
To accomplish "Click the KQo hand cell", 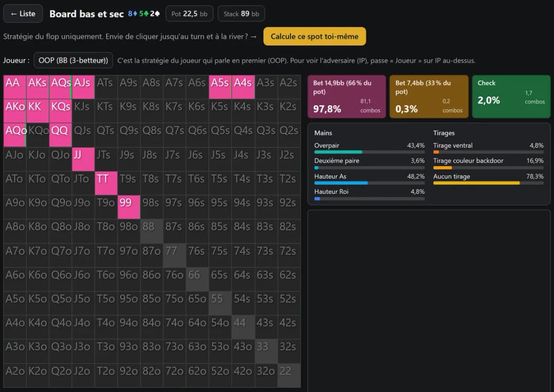I will [38, 135].
